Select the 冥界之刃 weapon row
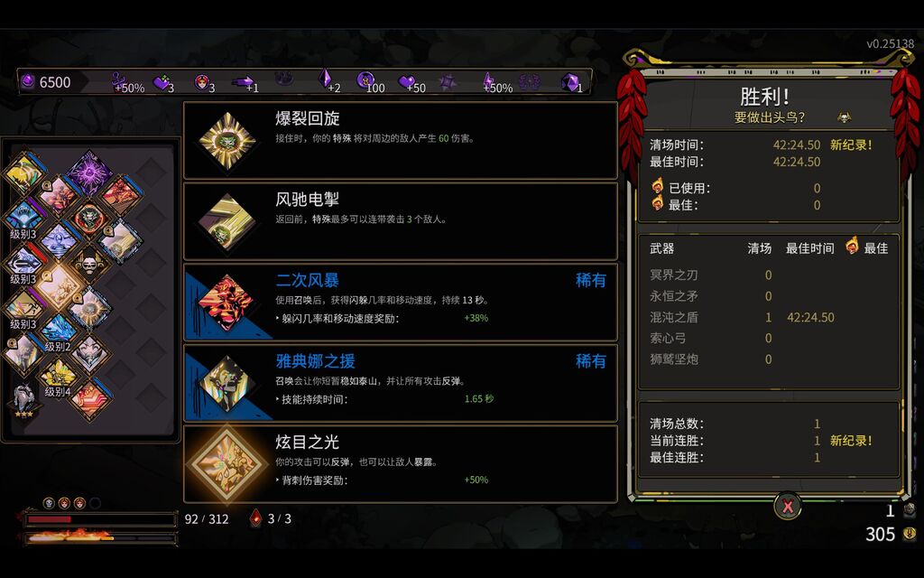Viewport: 924px width, 578px height. [769, 275]
